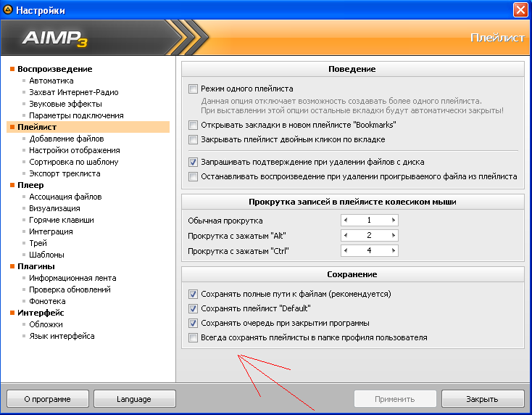Select Информационная лента plugin settings
The height and width of the screenshot is (415, 532).
pyautogui.click(x=72, y=278)
